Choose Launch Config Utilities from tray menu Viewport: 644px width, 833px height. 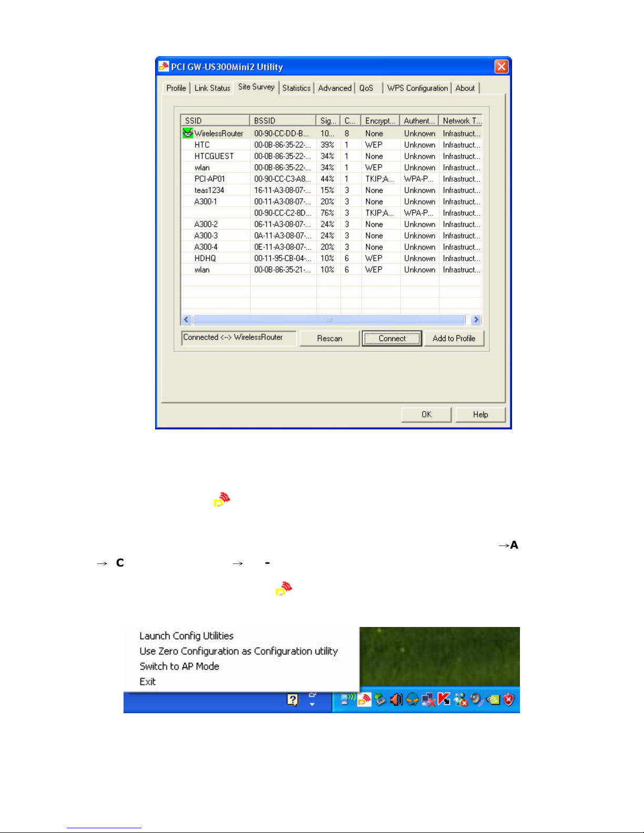point(187,635)
